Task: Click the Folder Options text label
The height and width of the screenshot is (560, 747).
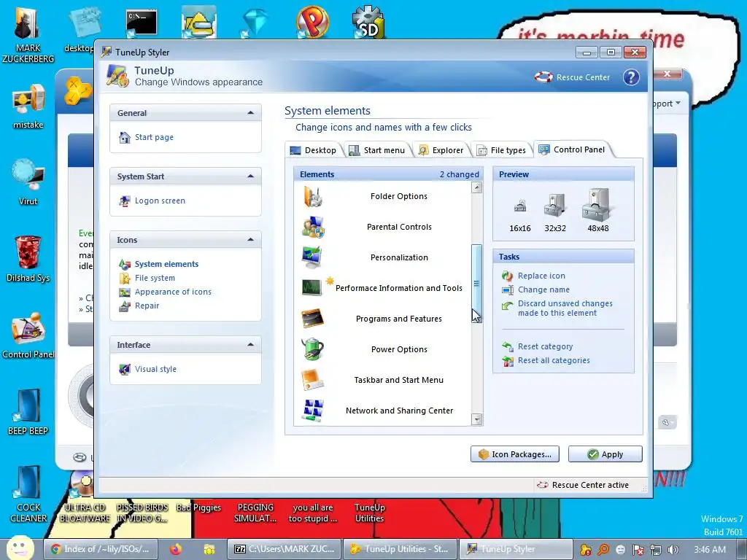Action: coord(399,196)
